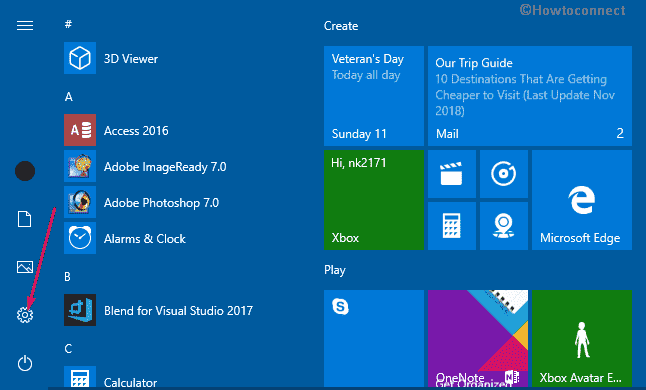This screenshot has width=646, height=390.
Task: Open the Pictures icon in the sidebar
Action: (x=25, y=267)
